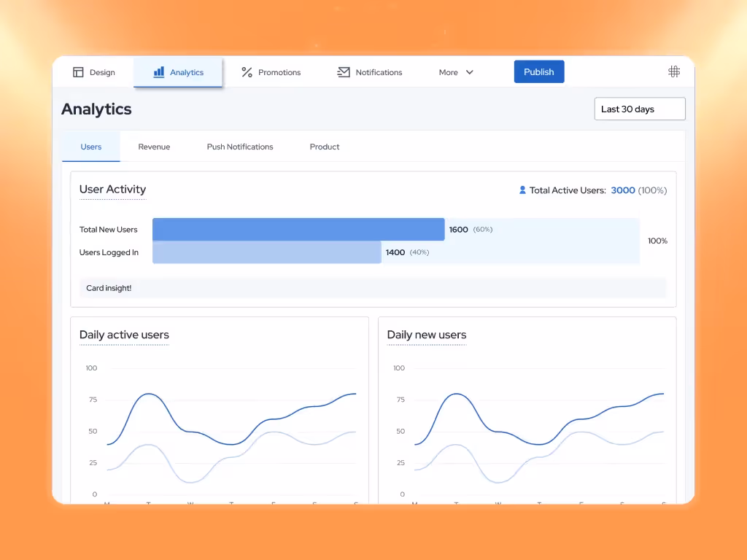Select the Analytics tab label

pos(186,72)
